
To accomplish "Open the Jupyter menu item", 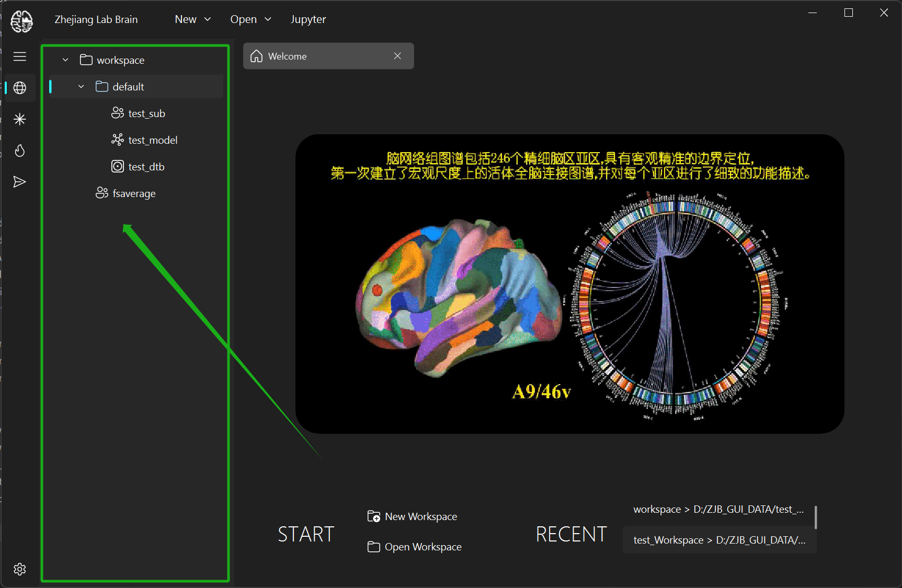I will tap(309, 19).
